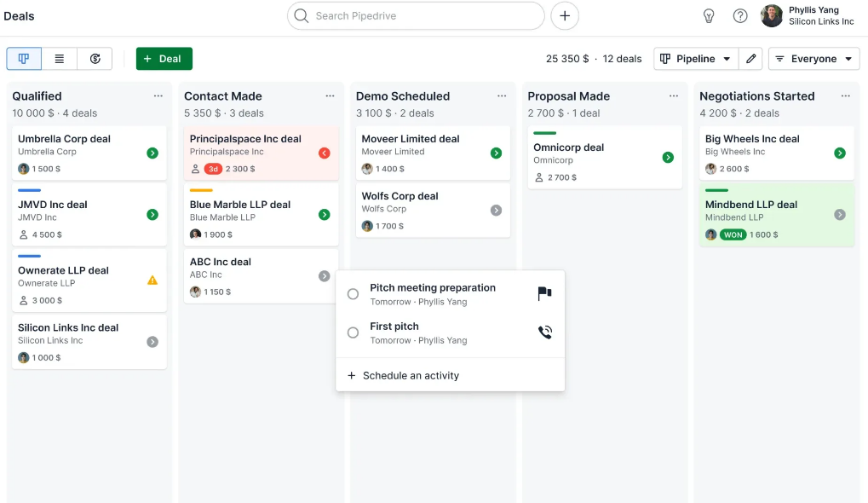This screenshot has width=868, height=503.
Task: Click Omnicorp deal activity arrow
Action: click(x=668, y=158)
